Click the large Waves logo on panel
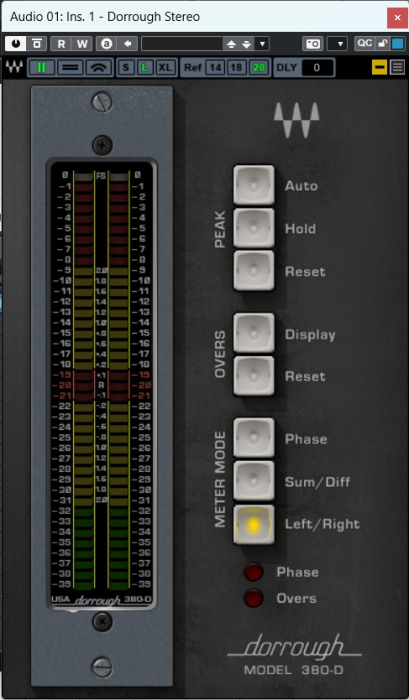The width and height of the screenshot is (409, 700). [x=296, y=120]
